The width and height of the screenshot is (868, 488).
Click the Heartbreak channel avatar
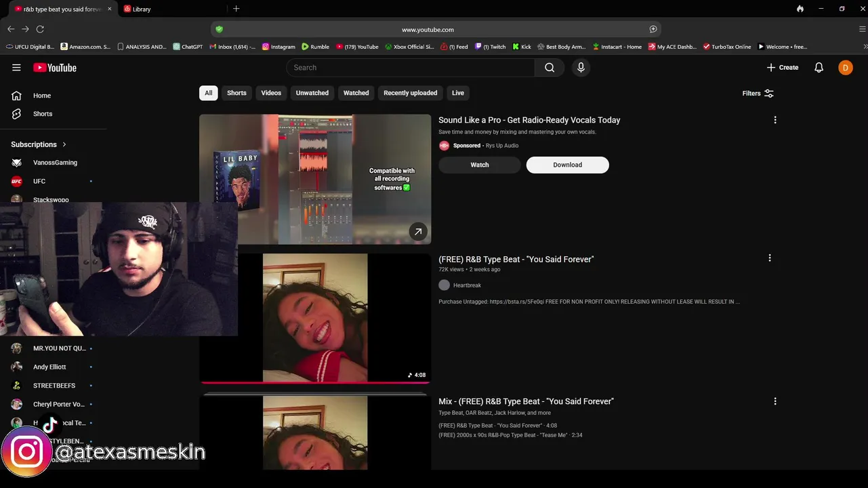tap(444, 285)
